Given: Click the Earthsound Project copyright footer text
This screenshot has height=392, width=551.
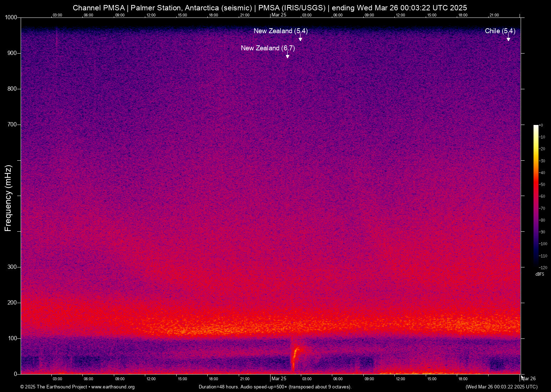Looking at the screenshot, I should pos(77,387).
